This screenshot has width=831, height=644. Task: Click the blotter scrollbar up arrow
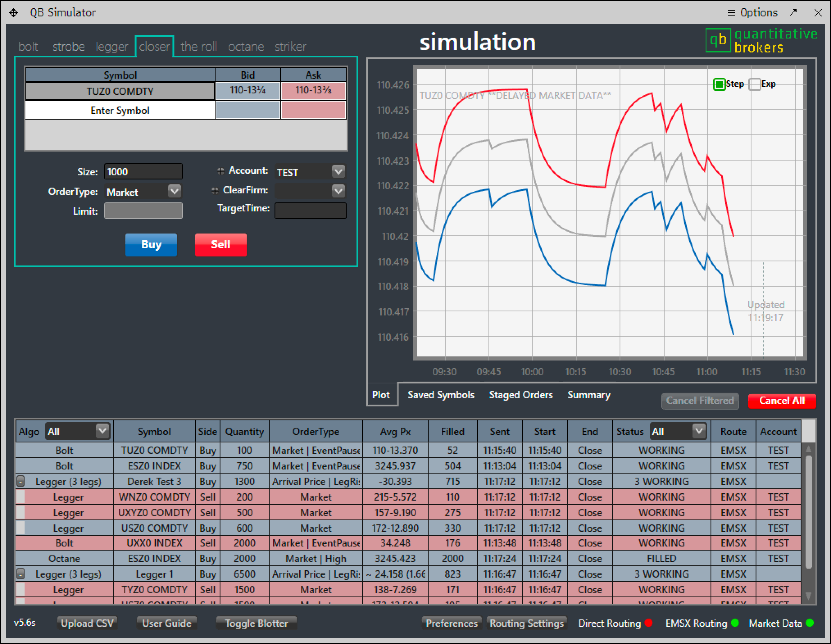pos(808,449)
